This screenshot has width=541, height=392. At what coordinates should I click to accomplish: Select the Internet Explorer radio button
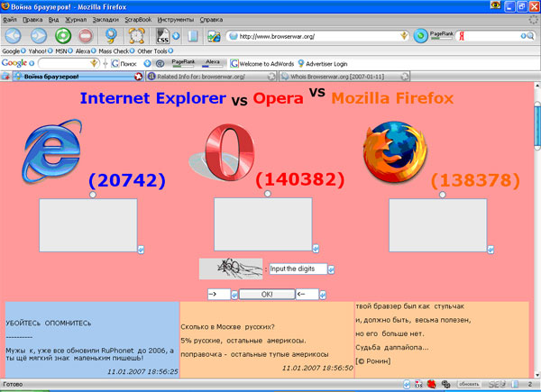pyautogui.click(x=94, y=195)
